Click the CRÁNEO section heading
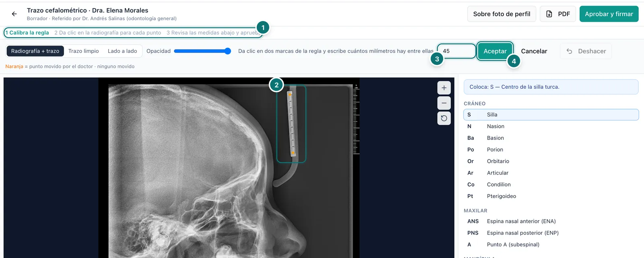This screenshot has width=644, height=258. pyautogui.click(x=475, y=104)
